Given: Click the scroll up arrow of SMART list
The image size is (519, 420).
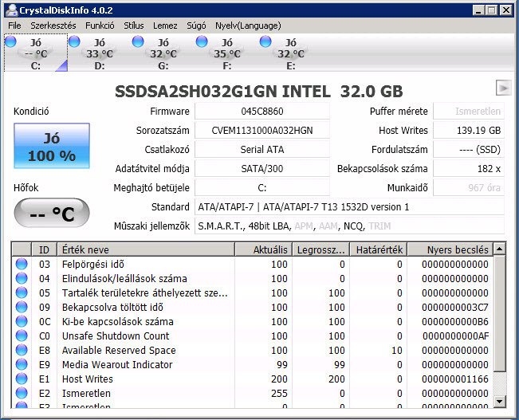Looking at the screenshot, I should click(x=499, y=249).
